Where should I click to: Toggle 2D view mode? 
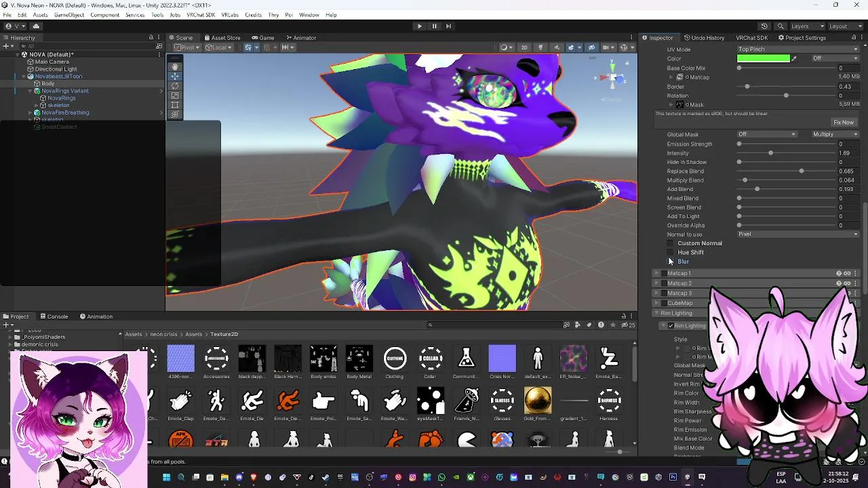[524, 47]
